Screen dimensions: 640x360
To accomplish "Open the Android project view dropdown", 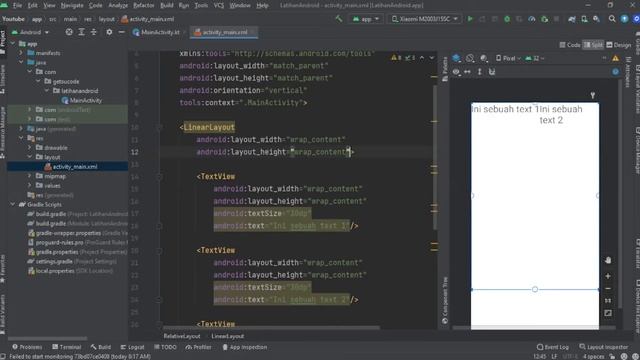I will click(x=30, y=32).
